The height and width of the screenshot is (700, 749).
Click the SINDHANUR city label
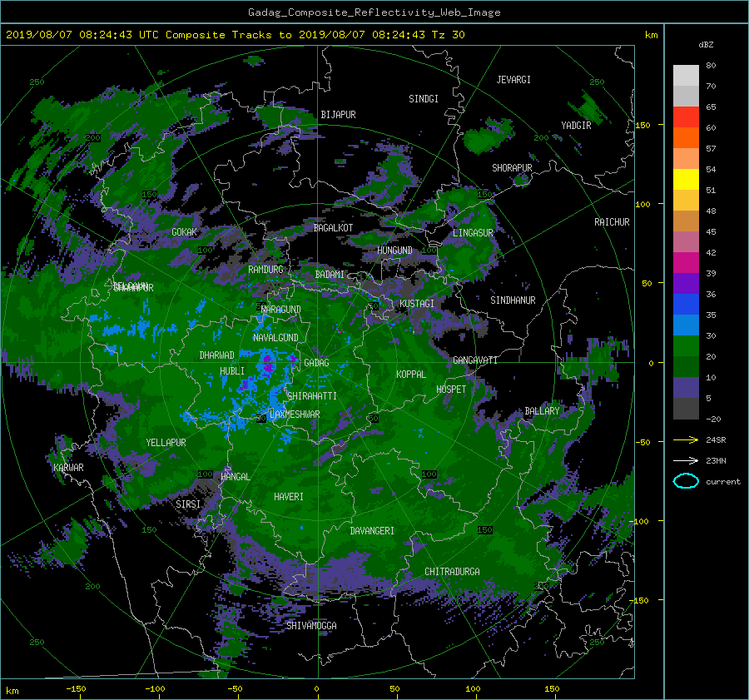pyautogui.click(x=513, y=300)
